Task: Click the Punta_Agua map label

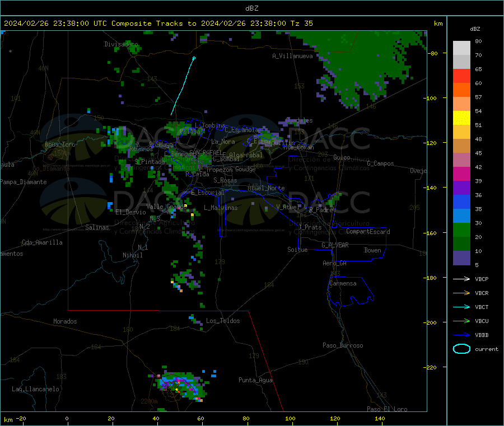Action: coord(255,380)
